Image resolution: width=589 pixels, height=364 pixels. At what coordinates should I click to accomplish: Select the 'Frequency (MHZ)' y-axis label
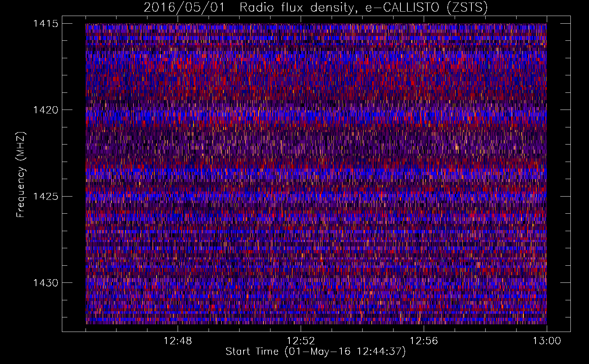pos(21,175)
